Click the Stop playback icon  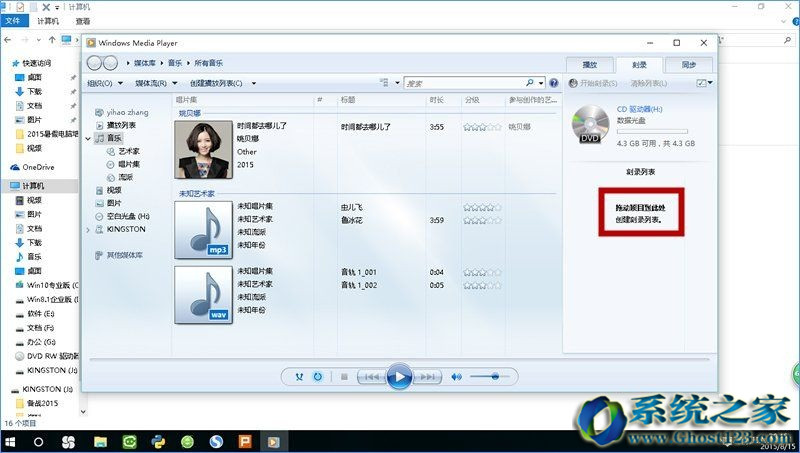click(x=344, y=376)
